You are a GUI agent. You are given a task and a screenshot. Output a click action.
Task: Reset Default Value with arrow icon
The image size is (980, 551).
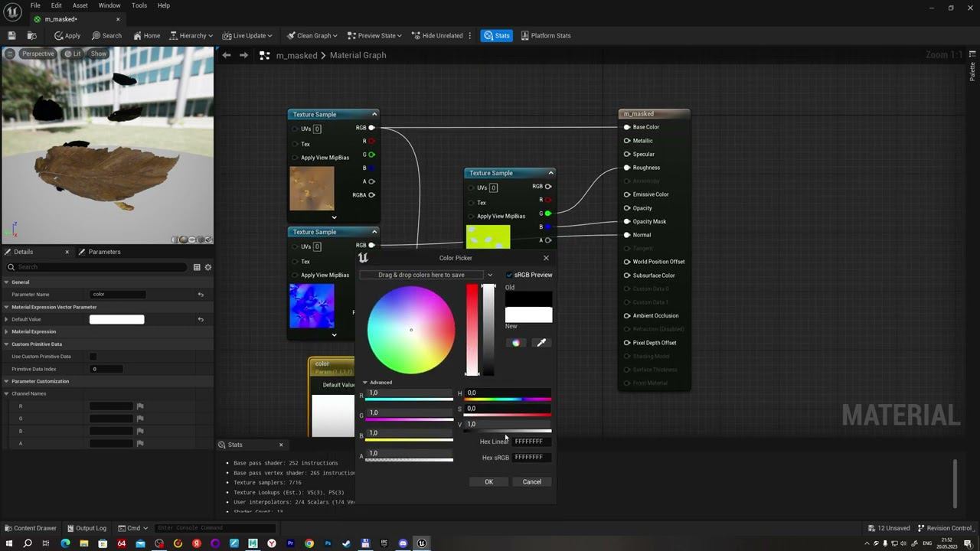click(201, 319)
